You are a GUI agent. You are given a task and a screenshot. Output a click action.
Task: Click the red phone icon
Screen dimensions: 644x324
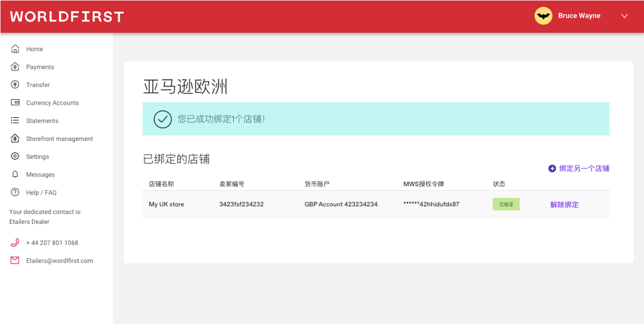tap(15, 243)
